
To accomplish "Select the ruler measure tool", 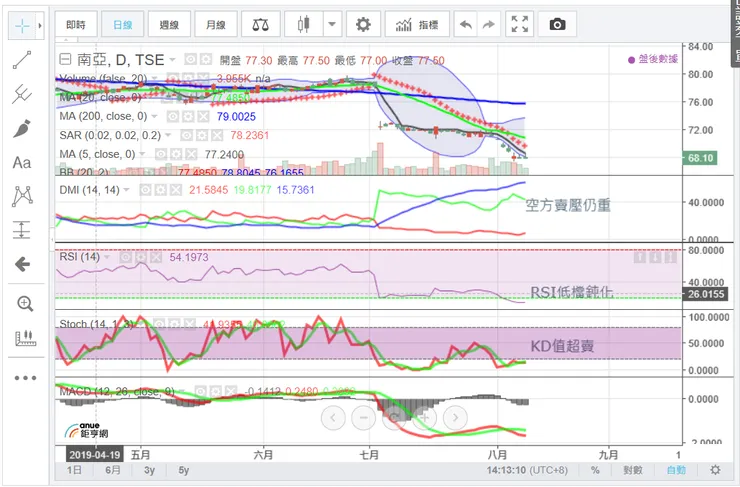I will coord(25,338).
